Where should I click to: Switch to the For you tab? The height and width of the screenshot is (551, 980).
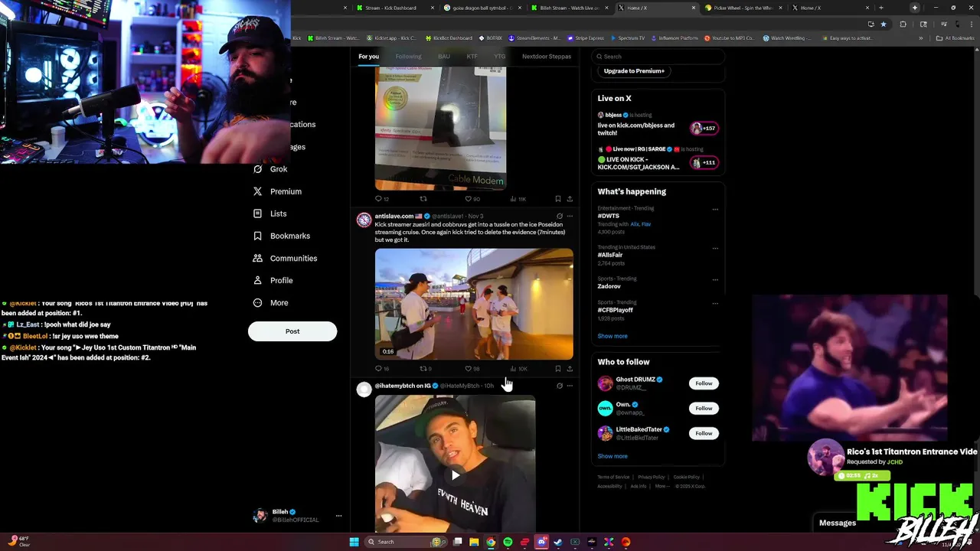368,57
